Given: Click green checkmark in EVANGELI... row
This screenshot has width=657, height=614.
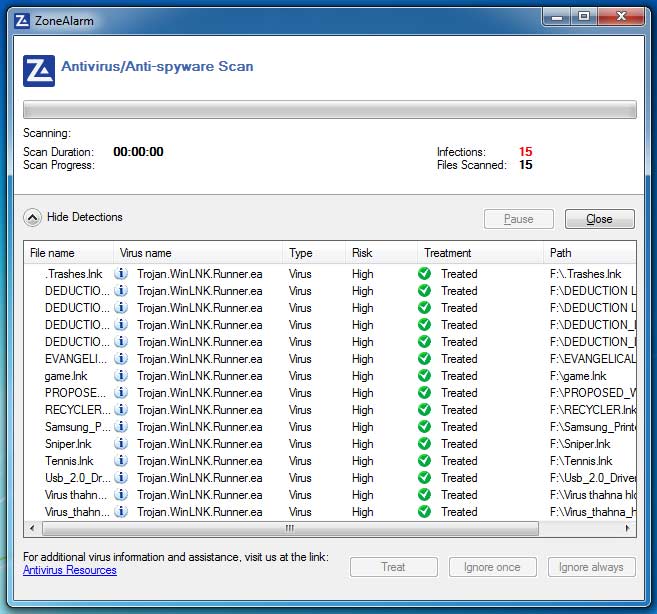Looking at the screenshot, I should click(424, 359).
